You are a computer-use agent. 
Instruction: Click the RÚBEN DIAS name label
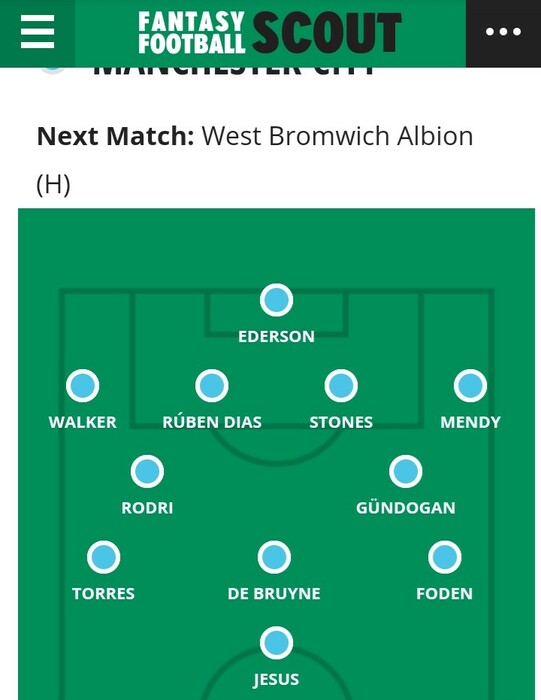[x=212, y=422]
